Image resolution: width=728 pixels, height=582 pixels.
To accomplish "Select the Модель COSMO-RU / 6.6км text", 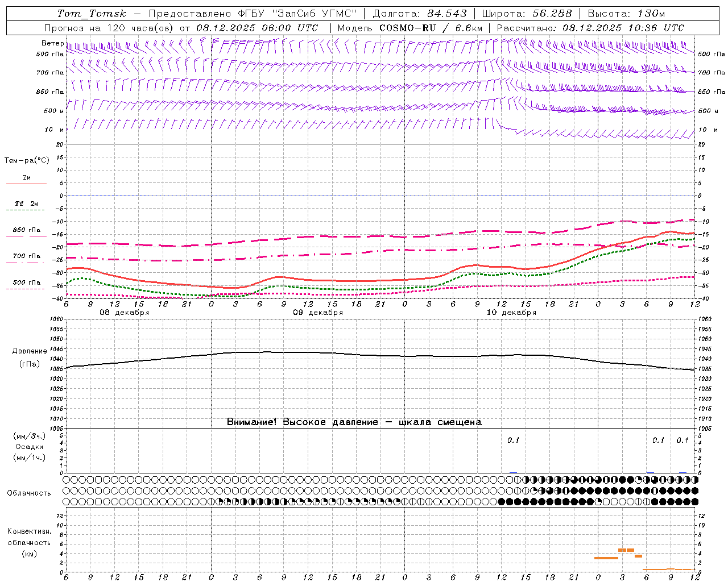I will (409, 28).
